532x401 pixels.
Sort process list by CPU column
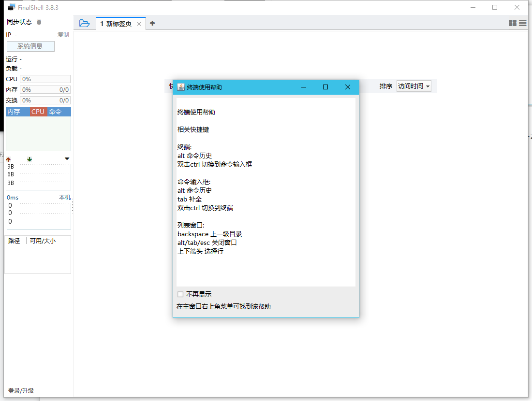click(38, 112)
